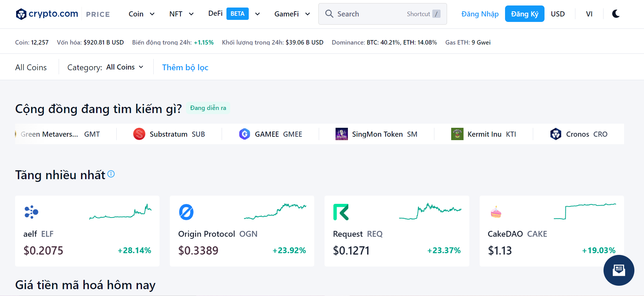Focus the Search input field
644x296 pixels.
pos(383,14)
